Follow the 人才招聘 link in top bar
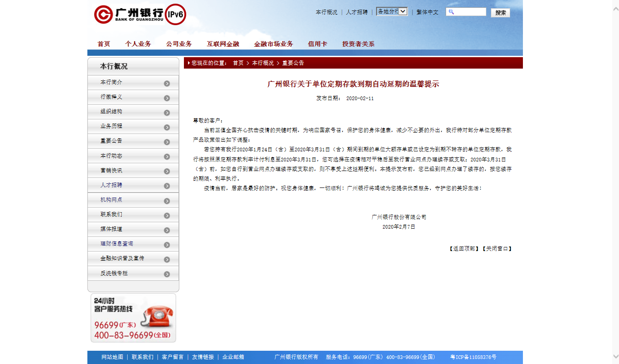The image size is (619, 364). pos(357,12)
